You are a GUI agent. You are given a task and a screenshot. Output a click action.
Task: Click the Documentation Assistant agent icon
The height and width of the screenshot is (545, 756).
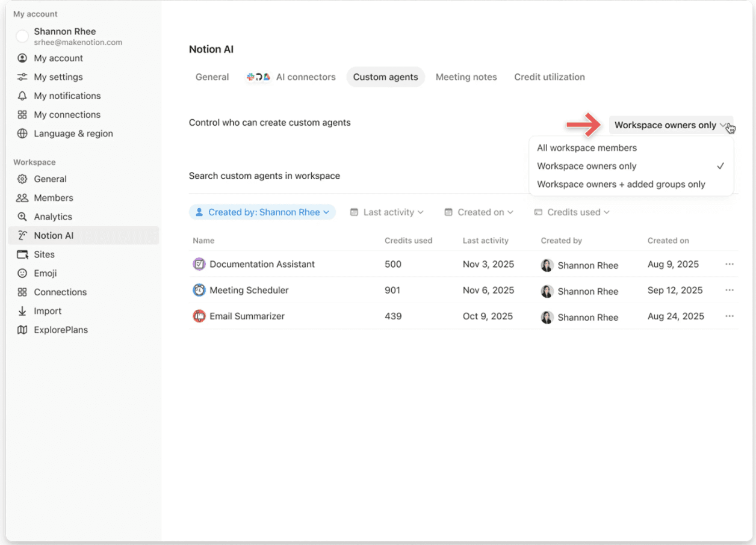tap(199, 264)
